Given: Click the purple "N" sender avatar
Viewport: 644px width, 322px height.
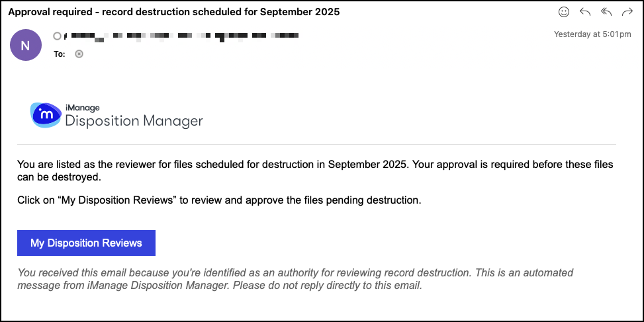Looking at the screenshot, I should 25,46.
